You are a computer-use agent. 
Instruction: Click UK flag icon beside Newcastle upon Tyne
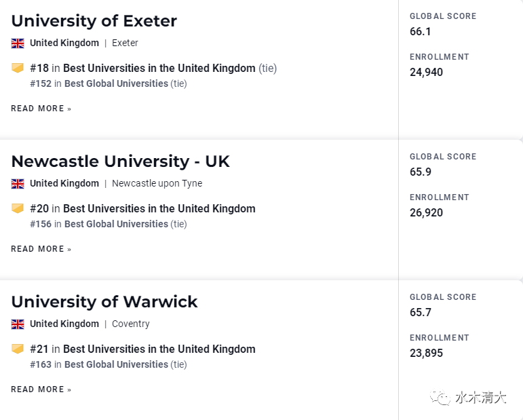pyautogui.click(x=18, y=184)
